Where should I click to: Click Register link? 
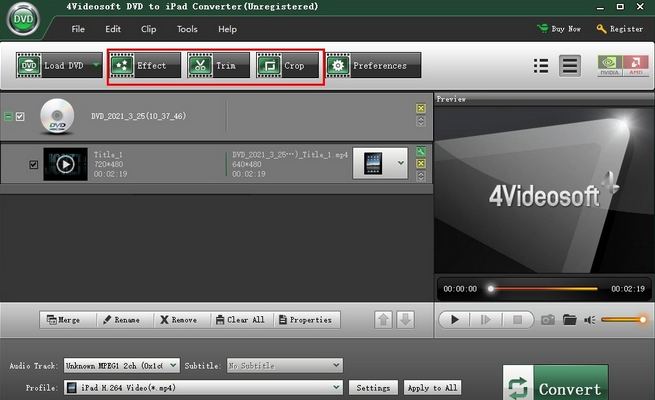pyautogui.click(x=620, y=29)
